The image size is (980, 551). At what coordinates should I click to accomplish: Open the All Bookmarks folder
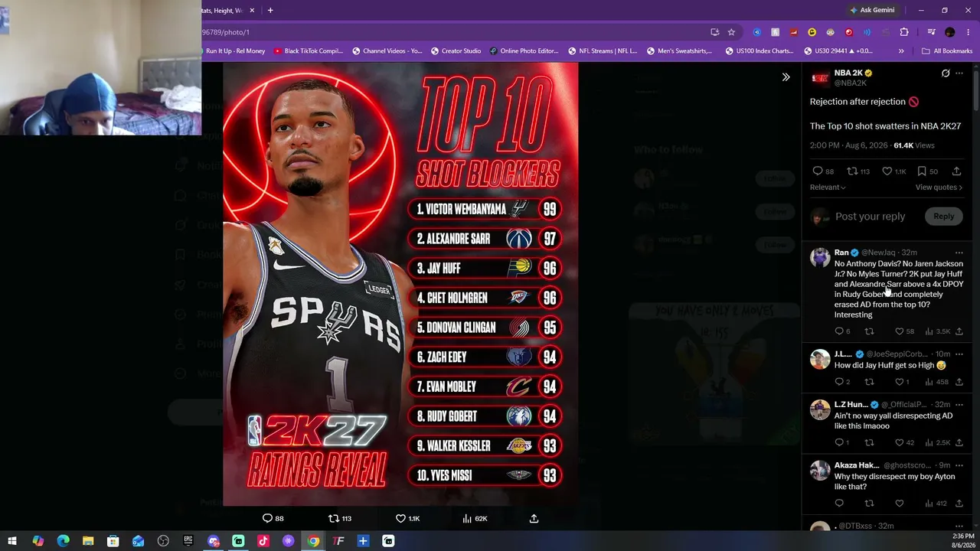pos(947,51)
